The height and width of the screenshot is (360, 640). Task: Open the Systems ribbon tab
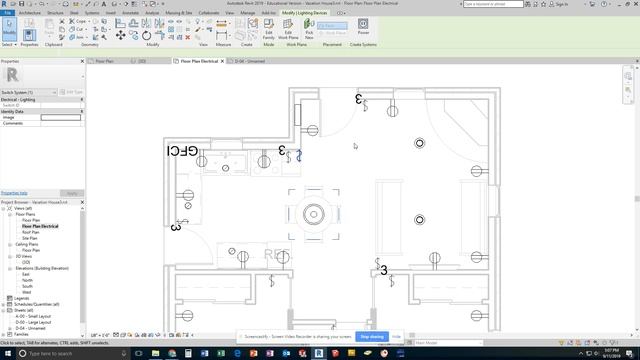pyautogui.click(x=92, y=13)
